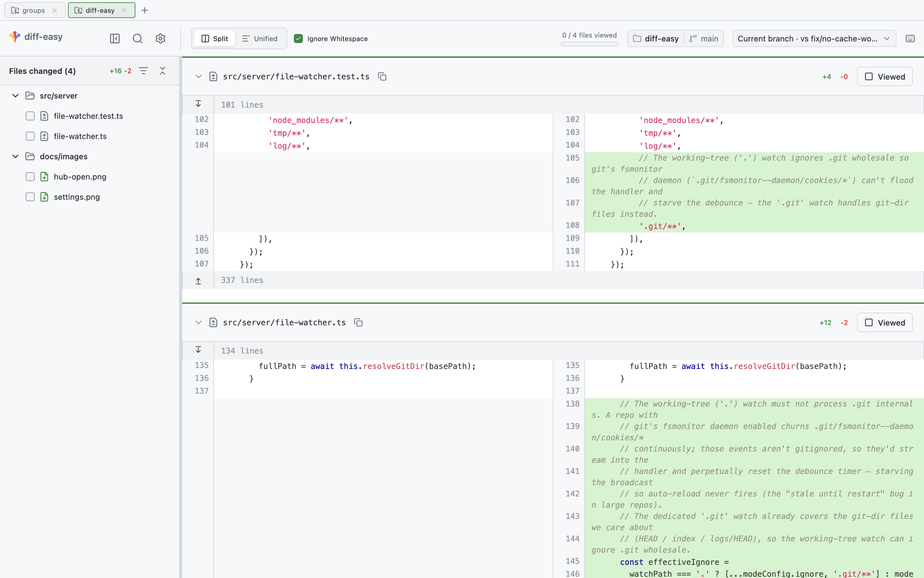The width and height of the screenshot is (924, 578).
Task: Mark file-watcher.test.ts as Viewed
Action: pyautogui.click(x=885, y=76)
